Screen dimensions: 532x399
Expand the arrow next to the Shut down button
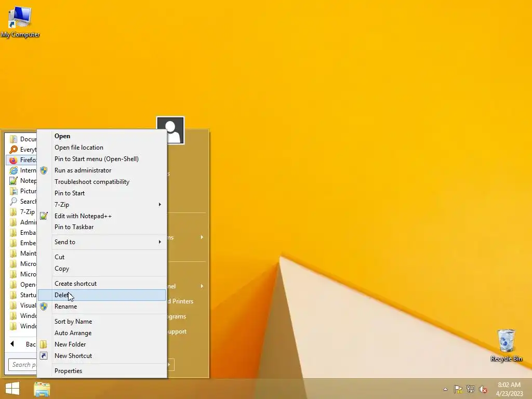click(x=170, y=365)
